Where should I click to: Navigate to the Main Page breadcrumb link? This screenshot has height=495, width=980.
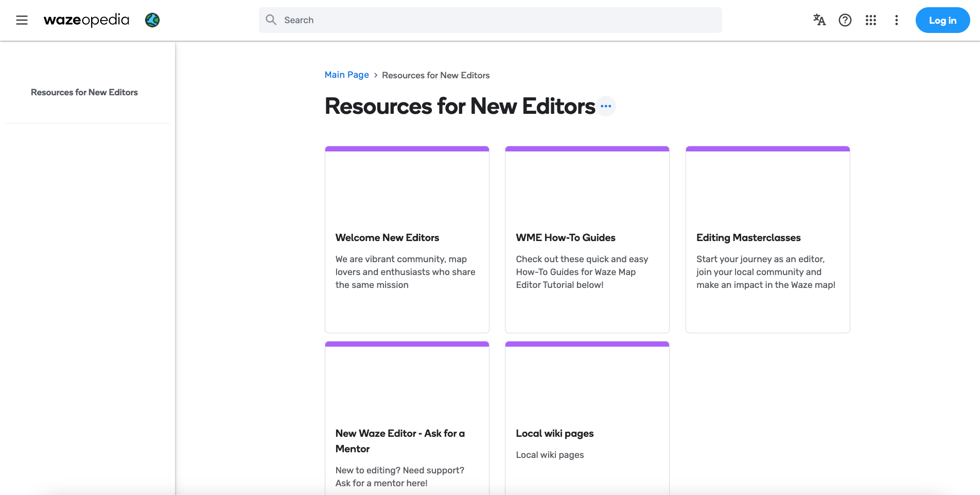click(346, 75)
